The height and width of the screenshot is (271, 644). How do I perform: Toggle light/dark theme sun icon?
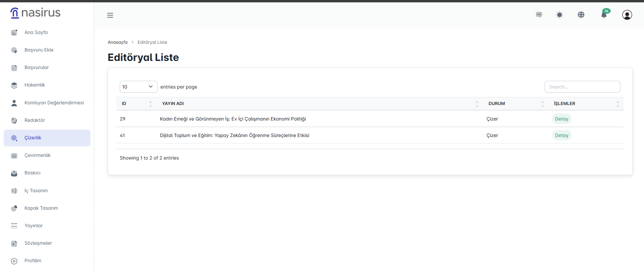(x=560, y=15)
